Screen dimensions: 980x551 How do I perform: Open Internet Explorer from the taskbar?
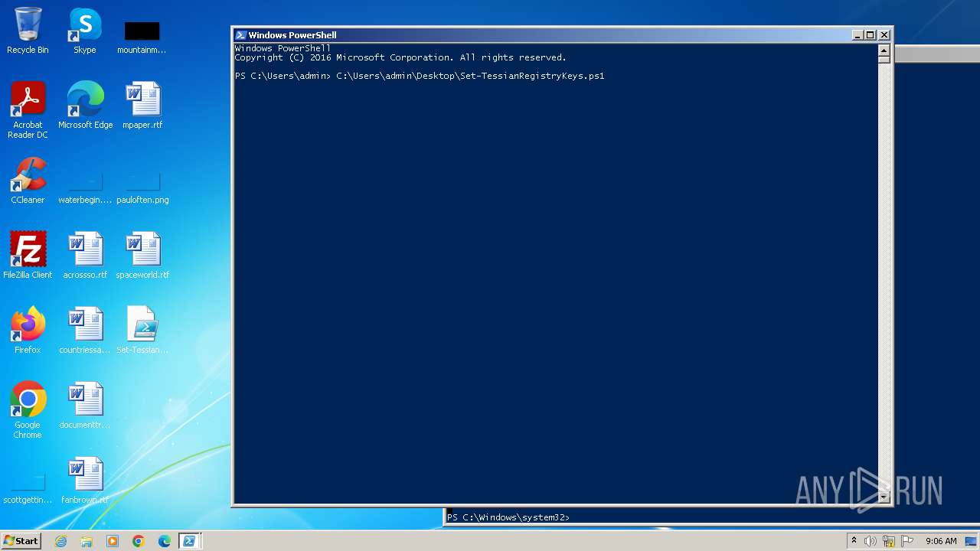(x=60, y=541)
